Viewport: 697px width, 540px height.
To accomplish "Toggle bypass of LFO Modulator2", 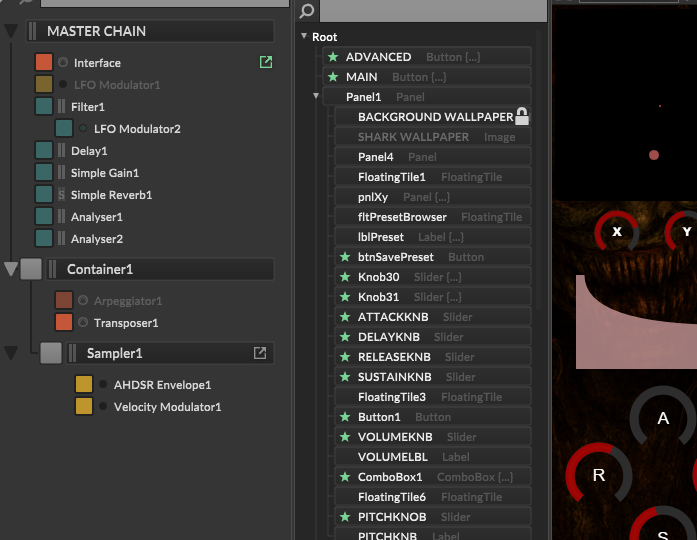I will 83,128.
